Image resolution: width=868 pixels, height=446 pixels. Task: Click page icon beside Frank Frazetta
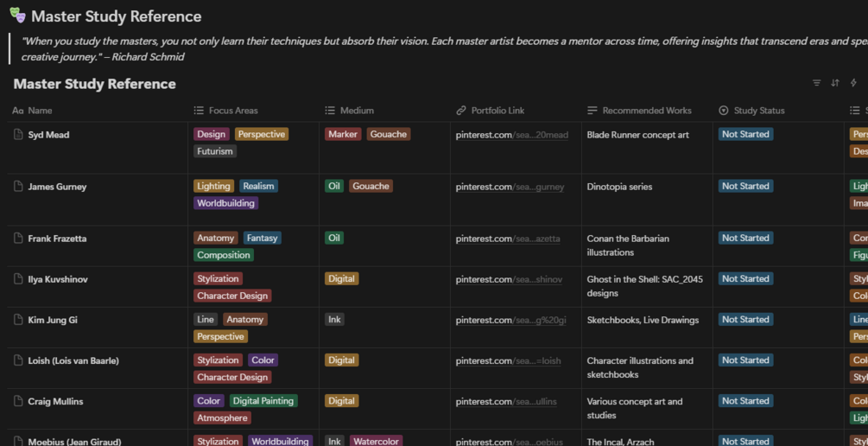point(18,239)
